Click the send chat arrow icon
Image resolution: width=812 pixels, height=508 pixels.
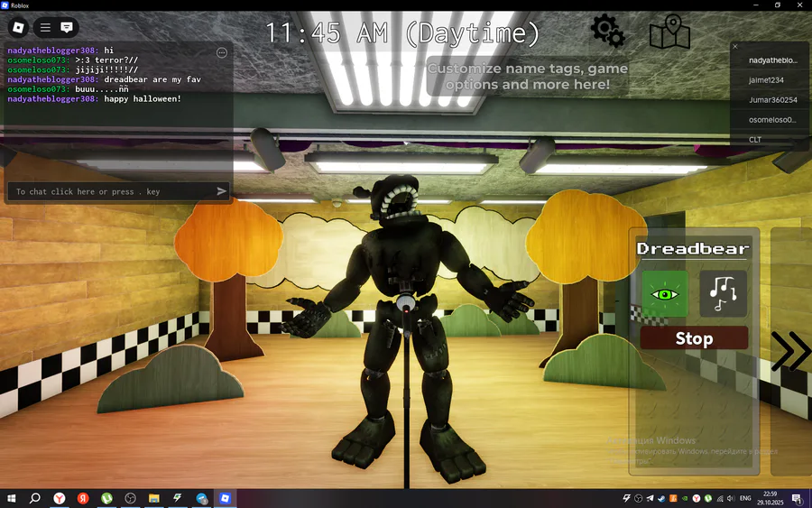tap(221, 191)
